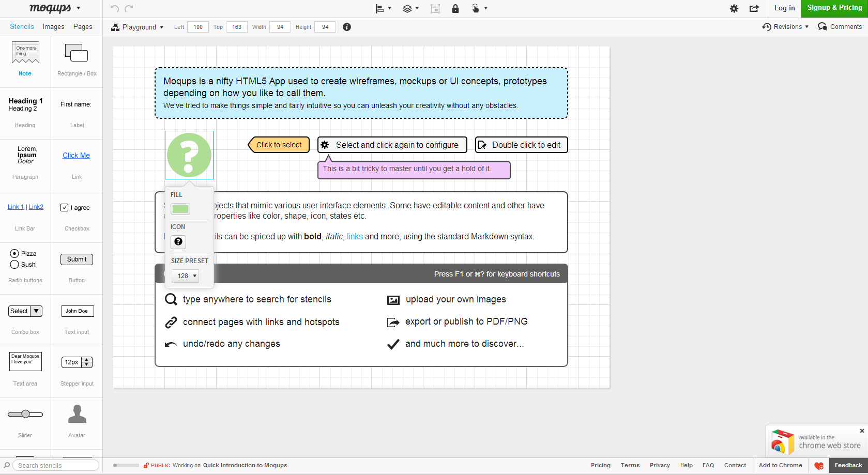The image size is (868, 475).
Task: Open the Contact footer link
Action: (735, 466)
